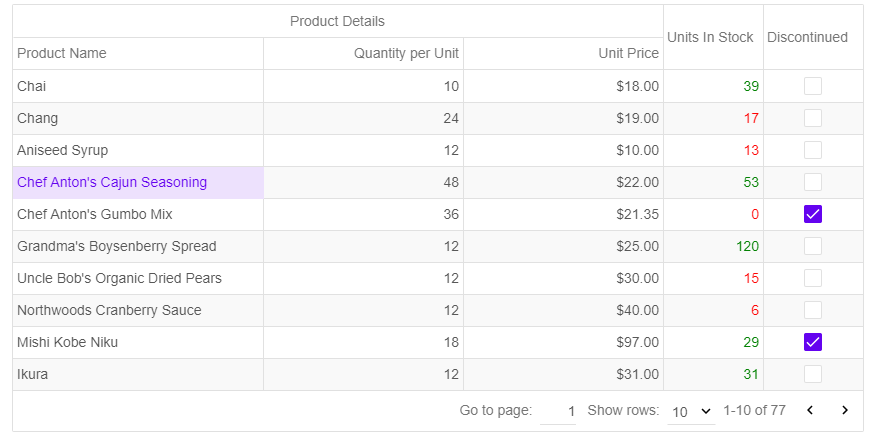Uncheck Discontinued for Mishi Kobe Niku
The image size is (870, 437).
[813, 342]
